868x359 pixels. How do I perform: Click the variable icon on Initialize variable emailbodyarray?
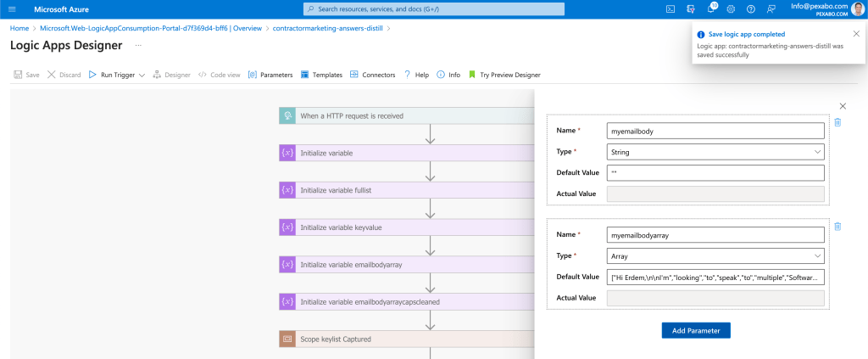pos(287,264)
